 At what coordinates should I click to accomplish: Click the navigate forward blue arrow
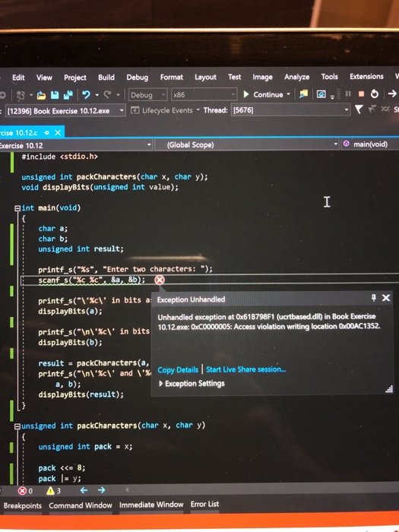101,490
